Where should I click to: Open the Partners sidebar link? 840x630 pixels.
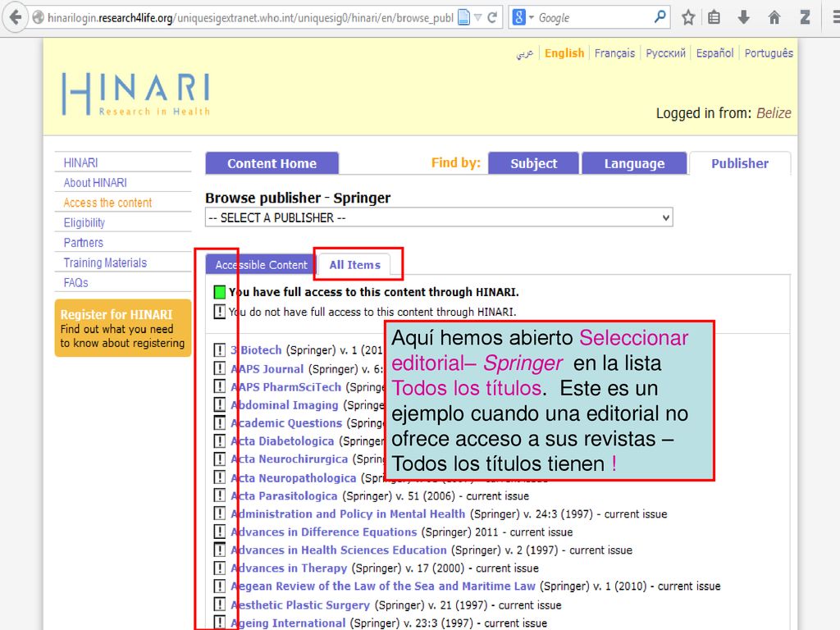click(84, 243)
